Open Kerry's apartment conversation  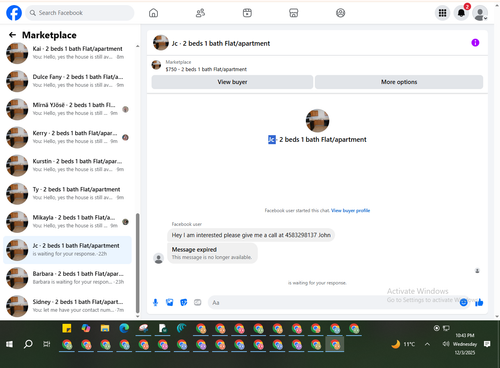coord(68,137)
